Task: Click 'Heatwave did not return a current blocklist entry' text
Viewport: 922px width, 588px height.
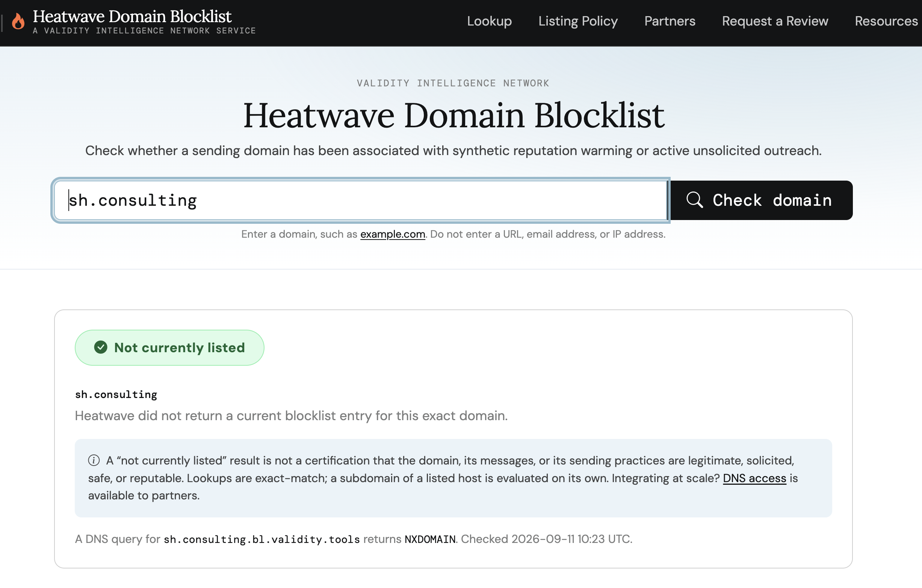Action: pyautogui.click(x=292, y=416)
